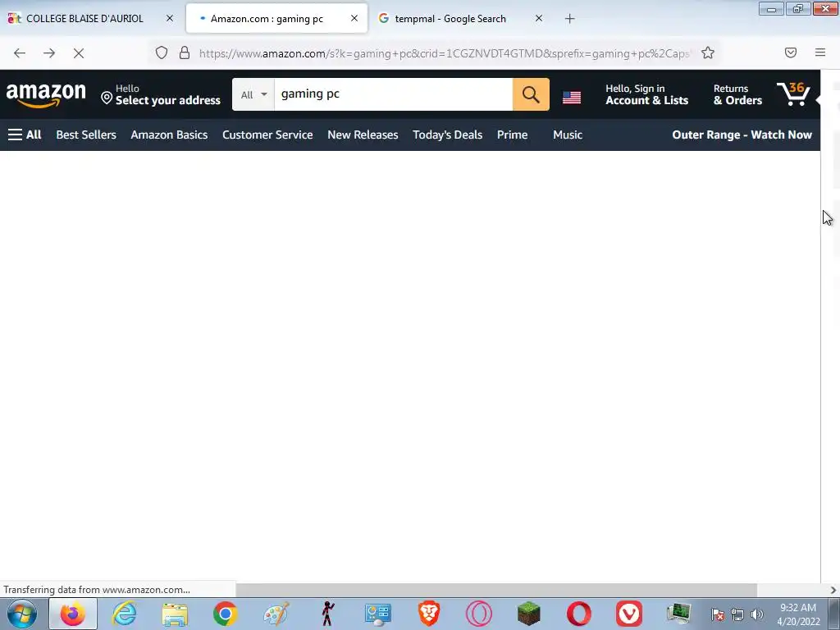The width and height of the screenshot is (840, 630).
Task: Stop the page loading
Action: coord(79,53)
